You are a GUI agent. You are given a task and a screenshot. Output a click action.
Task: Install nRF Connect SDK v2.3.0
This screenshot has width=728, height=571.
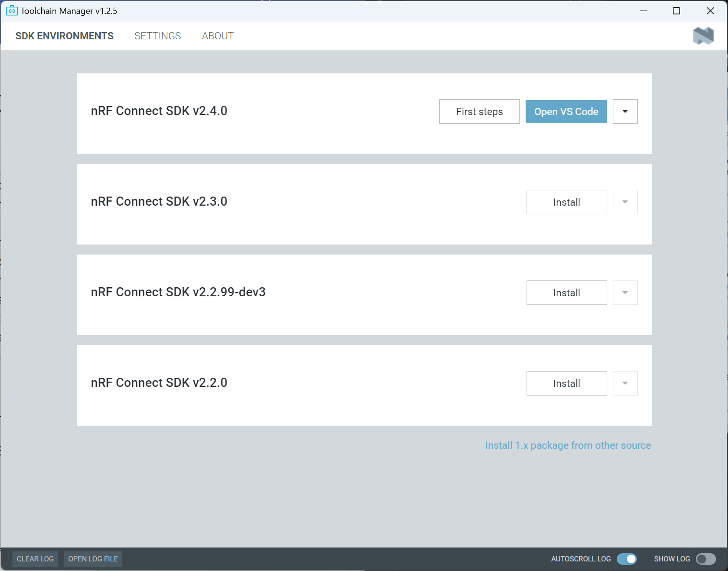tap(567, 202)
